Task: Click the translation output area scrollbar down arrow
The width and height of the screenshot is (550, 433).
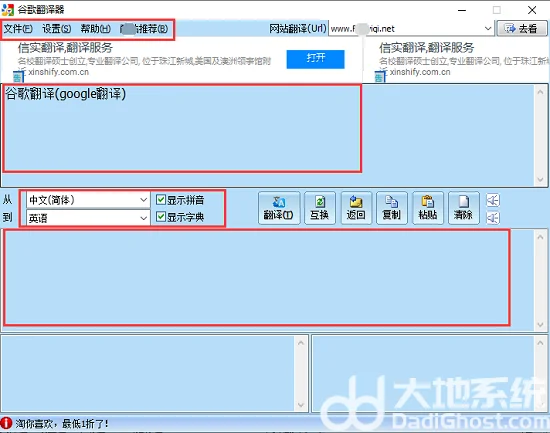Action: click(540, 325)
